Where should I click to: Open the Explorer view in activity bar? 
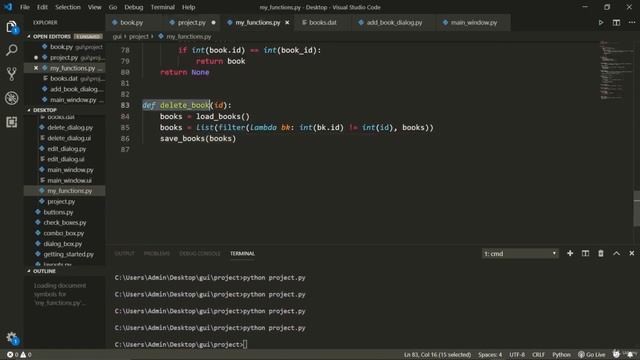11,27
